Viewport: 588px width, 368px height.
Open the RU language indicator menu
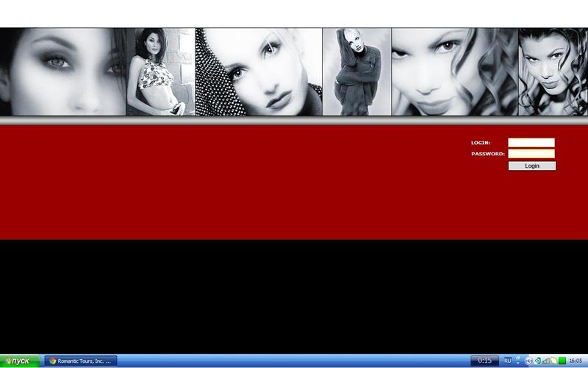[507, 361]
